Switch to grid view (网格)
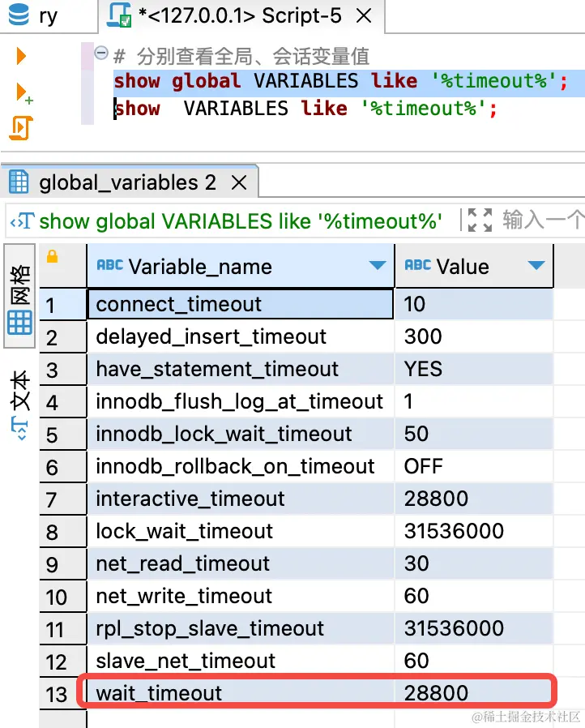The height and width of the screenshot is (728, 585). (20, 296)
